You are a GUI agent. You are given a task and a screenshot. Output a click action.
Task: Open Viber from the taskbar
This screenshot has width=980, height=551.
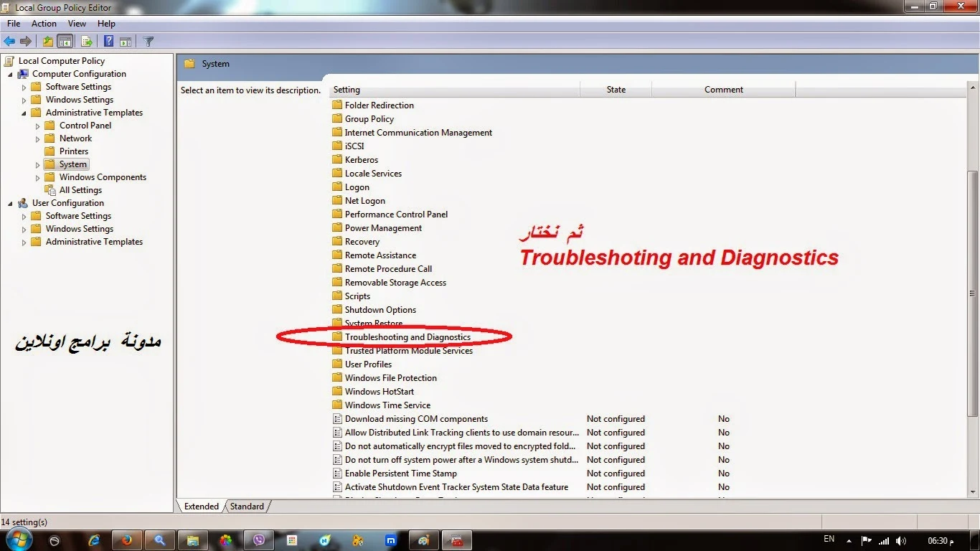click(x=259, y=540)
